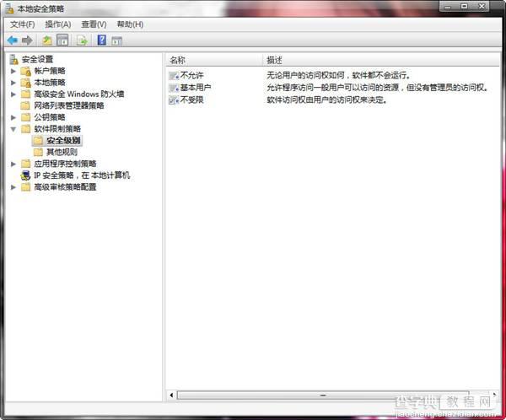The width and height of the screenshot is (506, 420).
Task: Toggle the action pane toolbar icon
Action: (x=117, y=41)
